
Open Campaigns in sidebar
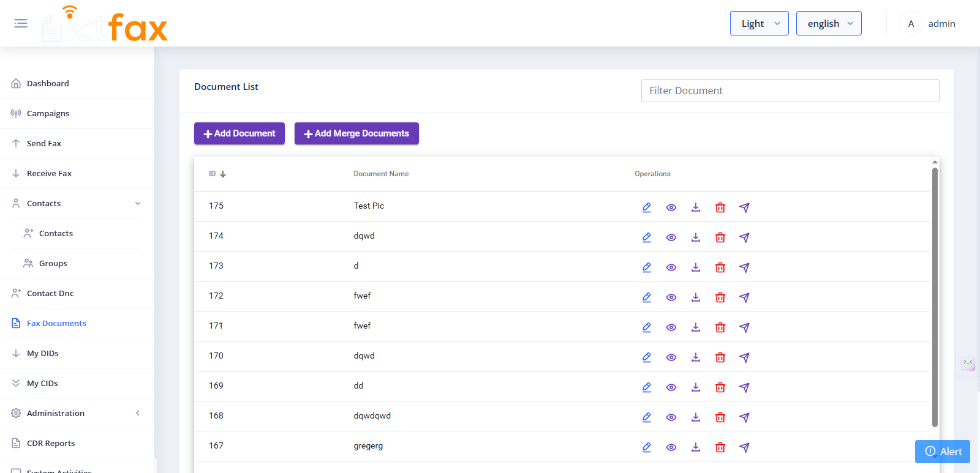pyautogui.click(x=77, y=113)
